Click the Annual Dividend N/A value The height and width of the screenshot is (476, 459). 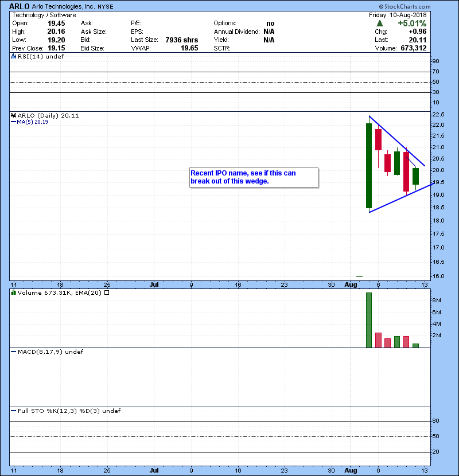coord(269,32)
